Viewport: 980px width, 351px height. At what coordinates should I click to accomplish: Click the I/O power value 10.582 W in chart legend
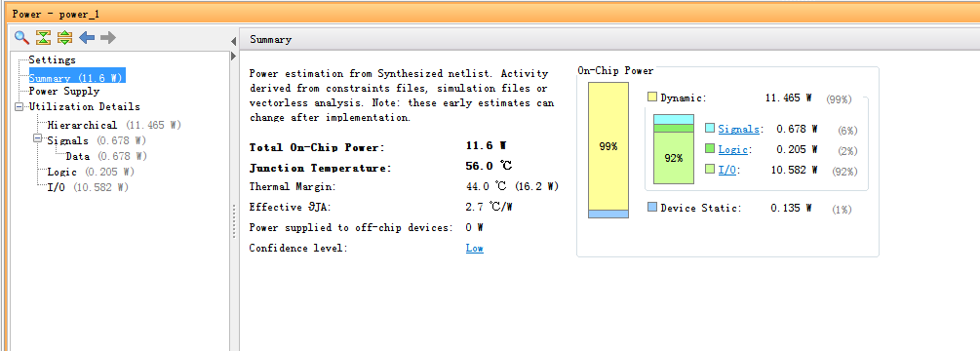pyautogui.click(x=795, y=170)
